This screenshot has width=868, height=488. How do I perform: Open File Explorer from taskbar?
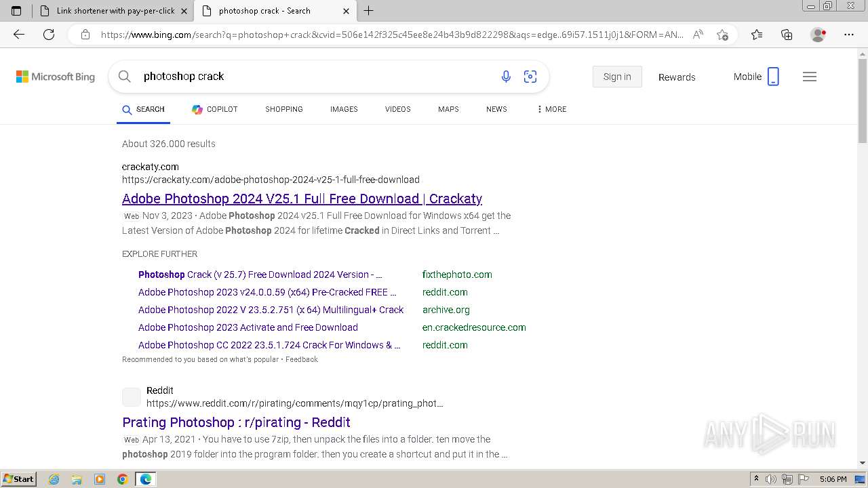[x=77, y=479]
